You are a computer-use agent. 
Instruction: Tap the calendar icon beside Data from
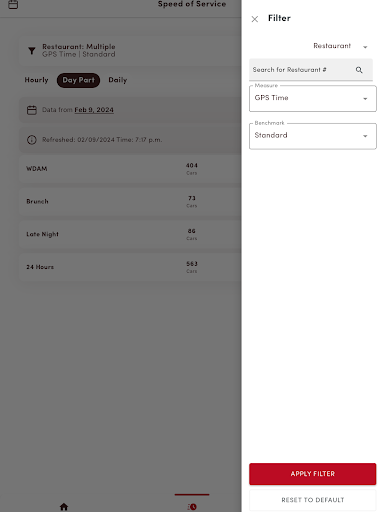click(32, 110)
